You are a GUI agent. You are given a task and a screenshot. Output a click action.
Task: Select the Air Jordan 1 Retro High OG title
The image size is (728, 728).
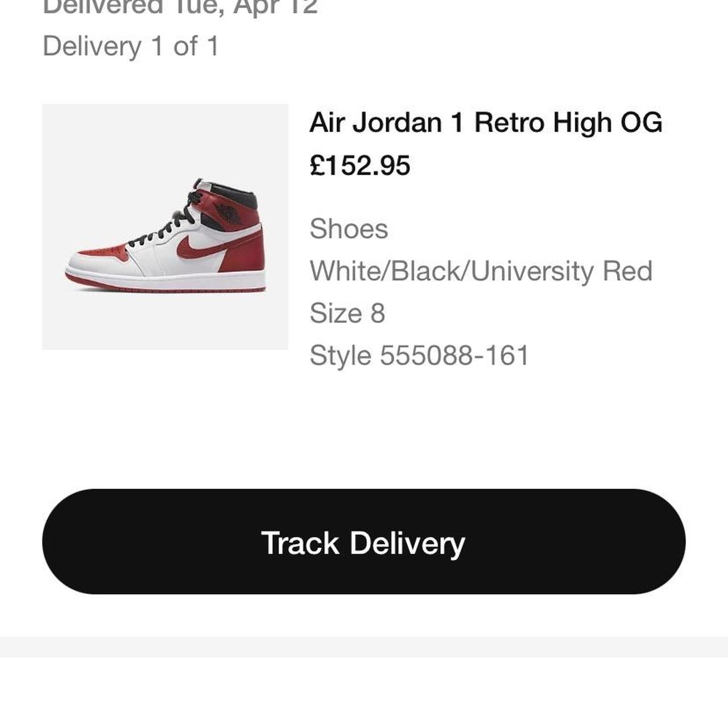[x=486, y=122]
